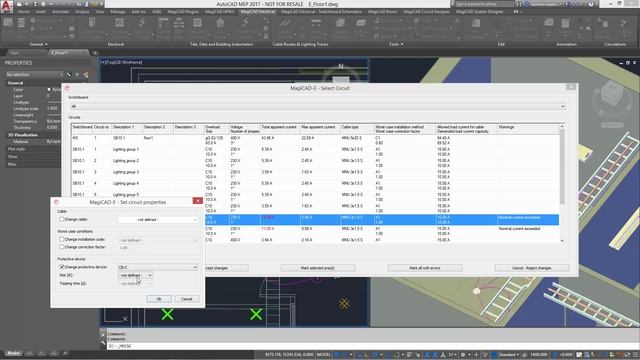Toggle PICKADD icon in Properties palette
640x360 pixels.
coord(69,75)
